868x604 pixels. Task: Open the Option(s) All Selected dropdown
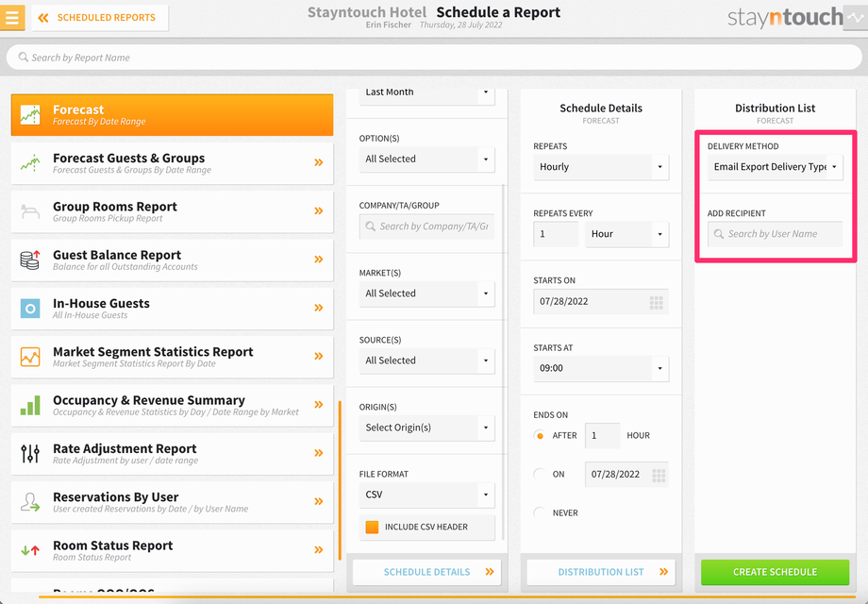(426, 159)
